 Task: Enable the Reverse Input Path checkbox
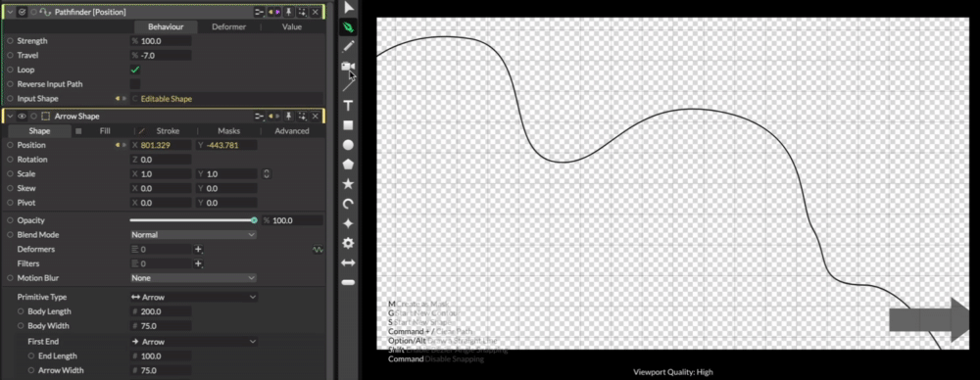coord(135,84)
